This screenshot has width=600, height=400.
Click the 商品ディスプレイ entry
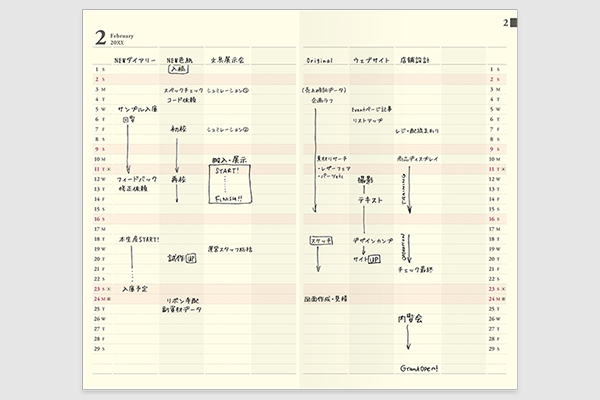(x=418, y=160)
